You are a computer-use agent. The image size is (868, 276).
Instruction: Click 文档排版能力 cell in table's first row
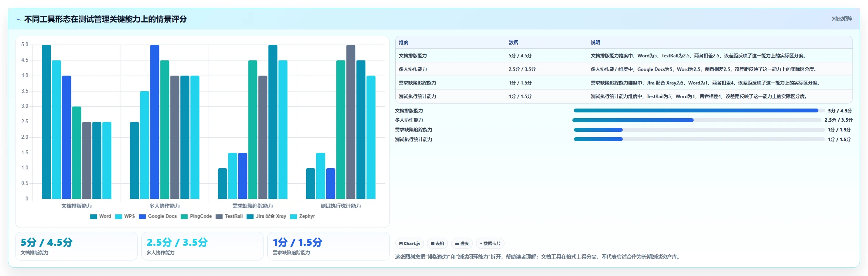[x=413, y=56]
